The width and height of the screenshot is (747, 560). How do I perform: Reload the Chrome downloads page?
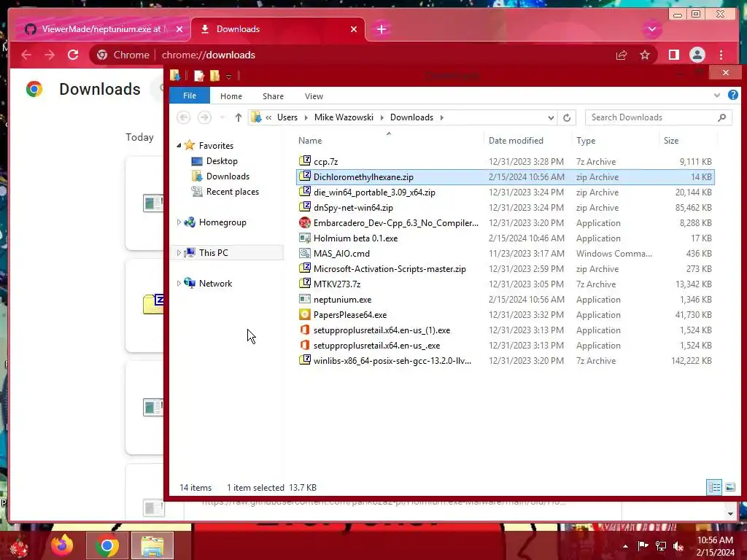73,55
